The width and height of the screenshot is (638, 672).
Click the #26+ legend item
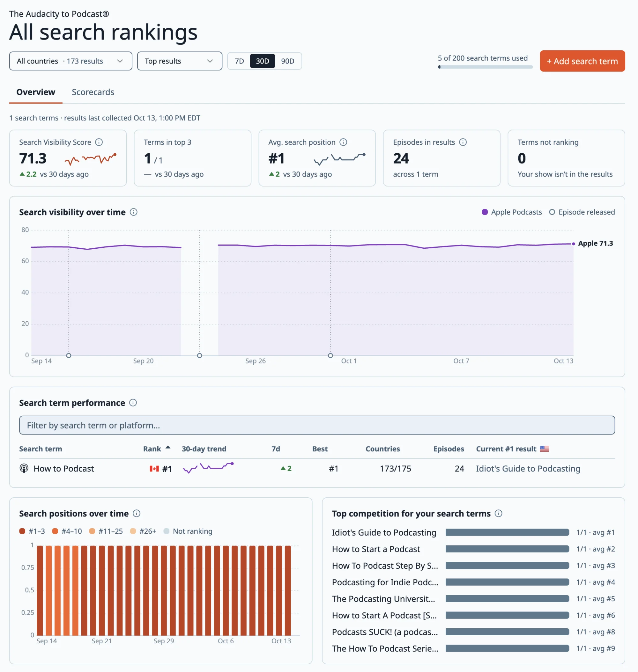[x=143, y=531]
